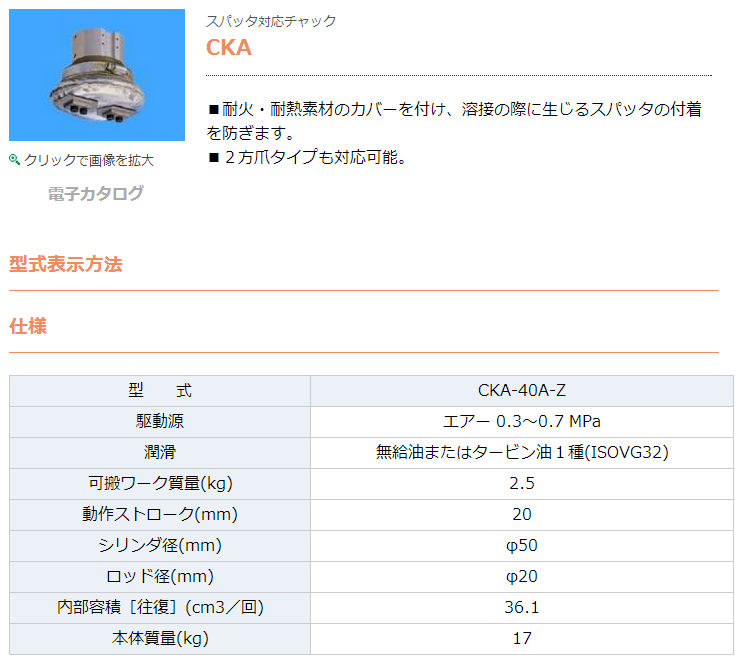Viewport: 750px width, 663px height.
Task: Click the CKA chuck product thumbnail image
Action: pyautogui.click(x=97, y=75)
